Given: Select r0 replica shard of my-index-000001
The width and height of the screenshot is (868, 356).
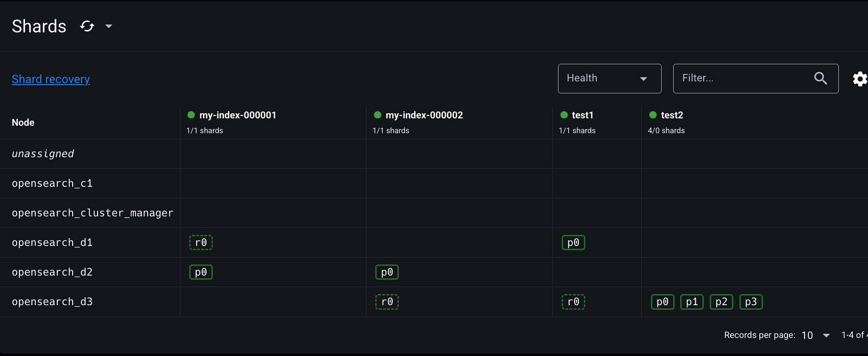Looking at the screenshot, I should (x=201, y=243).
